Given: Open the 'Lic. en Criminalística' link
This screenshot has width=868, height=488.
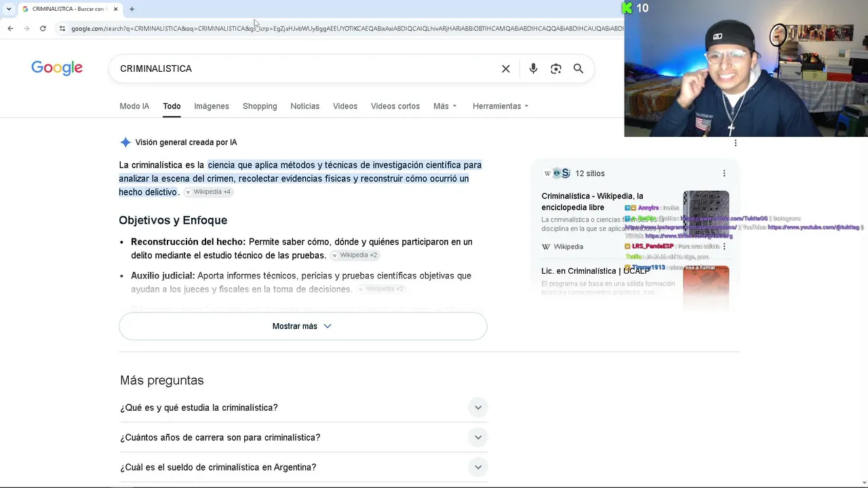Looking at the screenshot, I should point(595,271).
